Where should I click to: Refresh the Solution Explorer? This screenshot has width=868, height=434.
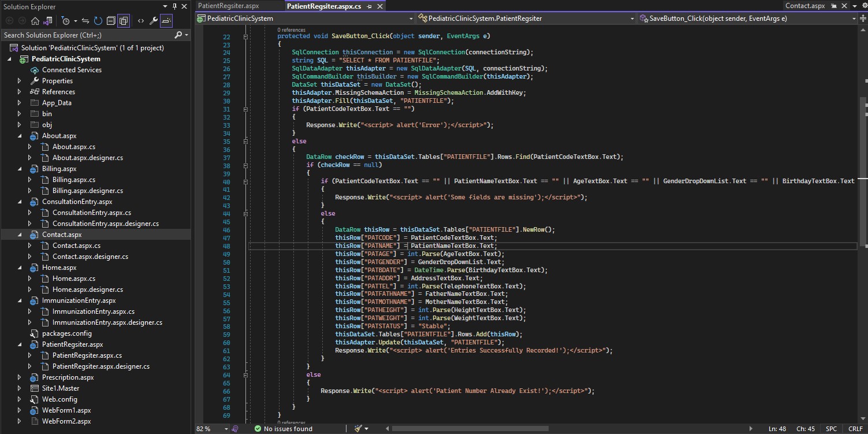pos(98,21)
